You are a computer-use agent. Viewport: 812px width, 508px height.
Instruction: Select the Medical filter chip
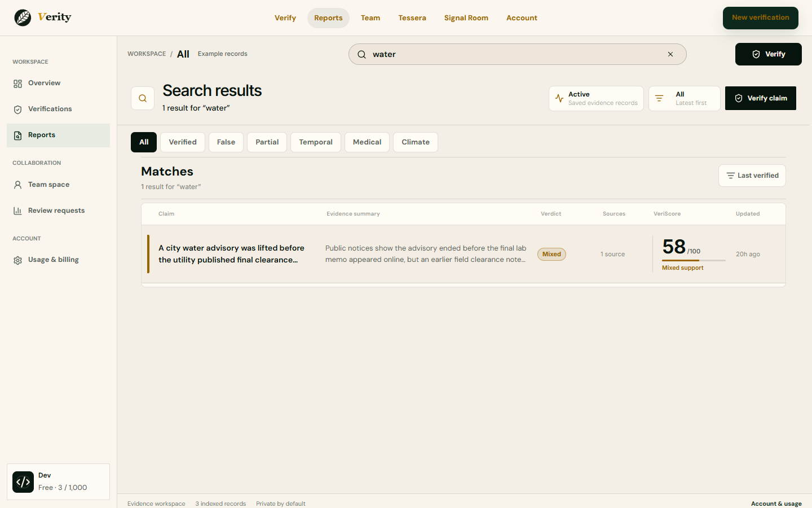click(x=367, y=142)
